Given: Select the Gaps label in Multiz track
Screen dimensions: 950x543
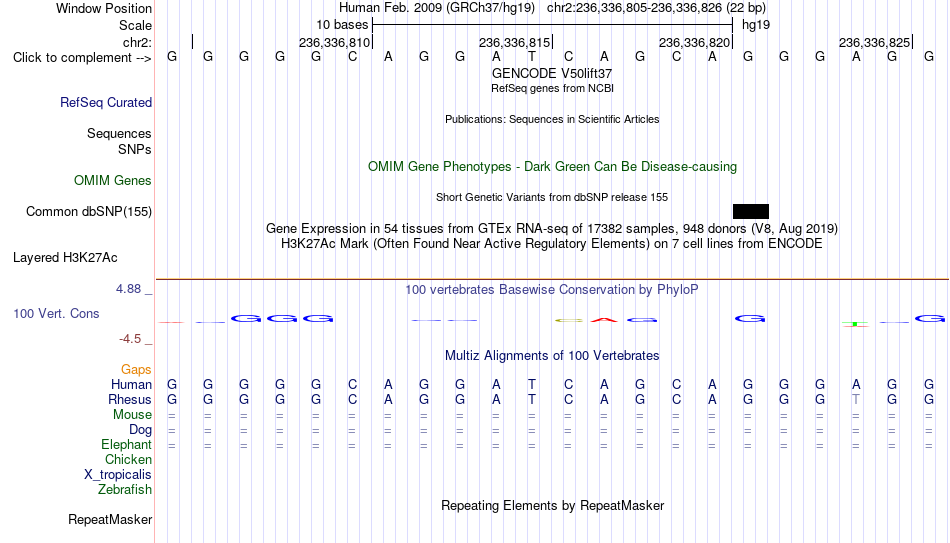Looking at the screenshot, I should 136,370.
